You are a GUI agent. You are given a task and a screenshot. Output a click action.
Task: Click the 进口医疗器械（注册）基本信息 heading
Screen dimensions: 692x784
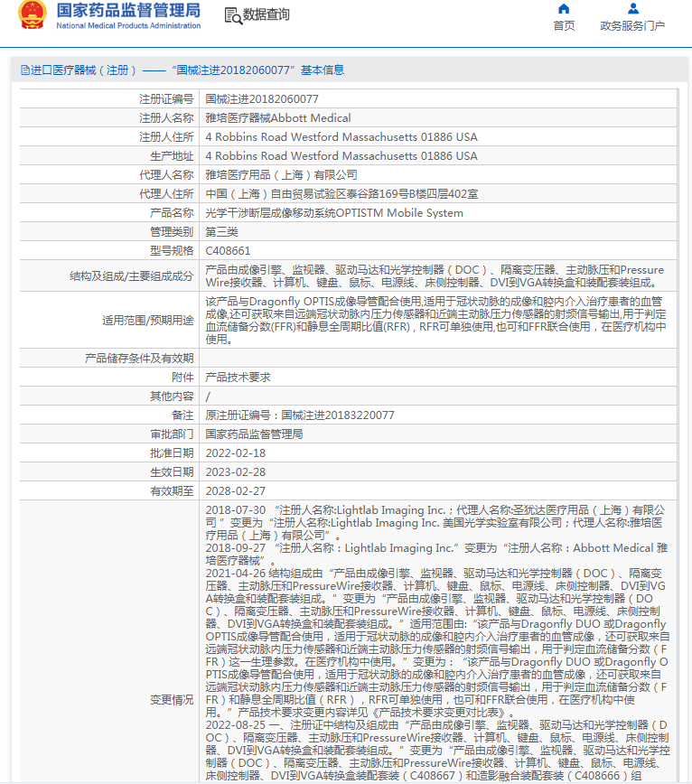[x=187, y=70]
